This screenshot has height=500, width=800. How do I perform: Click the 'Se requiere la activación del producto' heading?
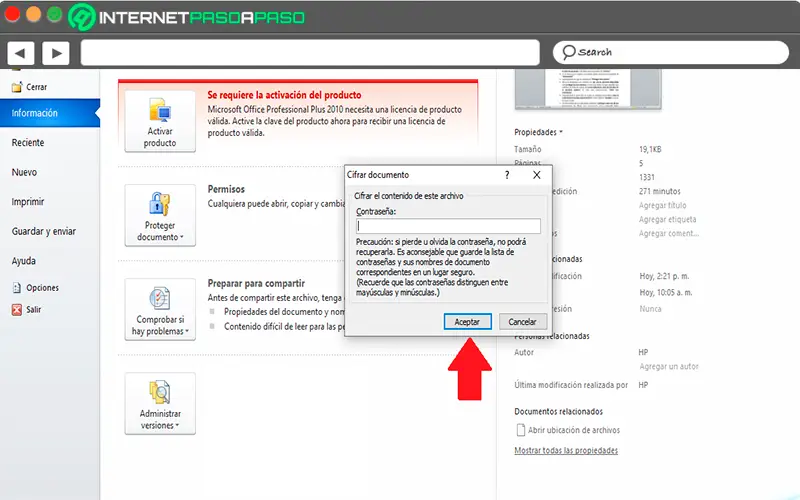pos(284,95)
